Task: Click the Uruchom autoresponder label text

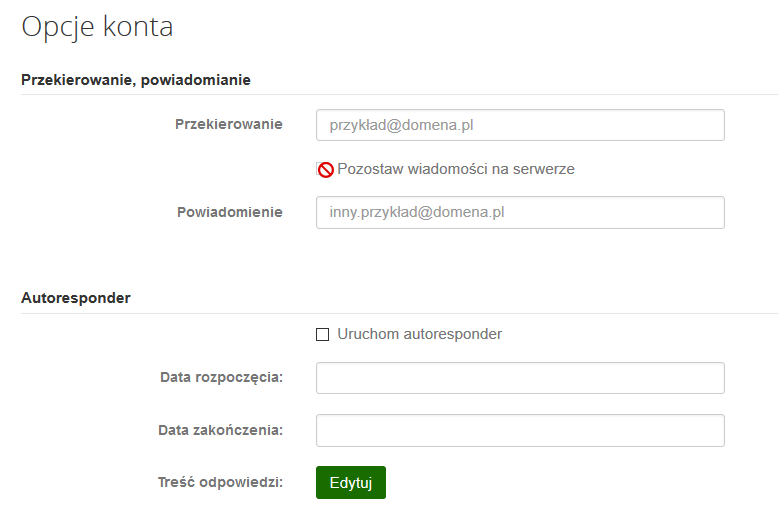Action: point(419,334)
